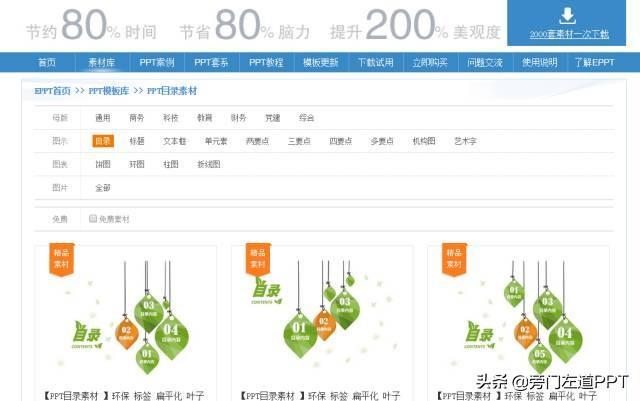
Task: Pick the 艺术字 filter option
Action: (465, 141)
